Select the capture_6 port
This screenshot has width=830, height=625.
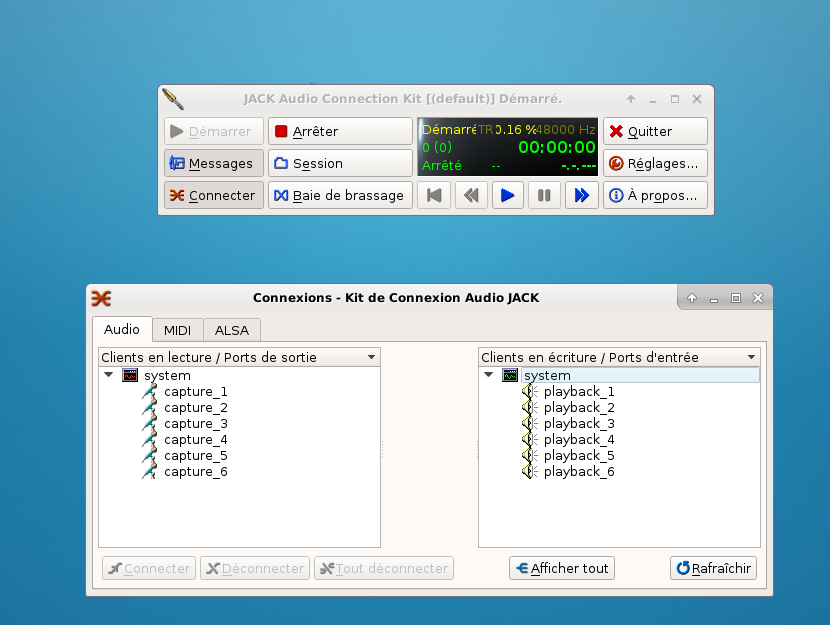tap(196, 472)
